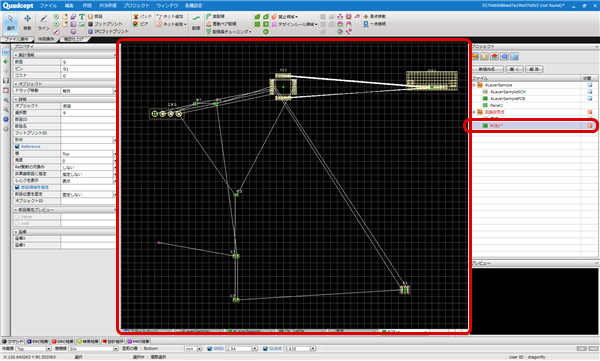Screen dimensions: 600x361
Task: Click the green polygon fill icon in the ribbon
Action: point(257,17)
